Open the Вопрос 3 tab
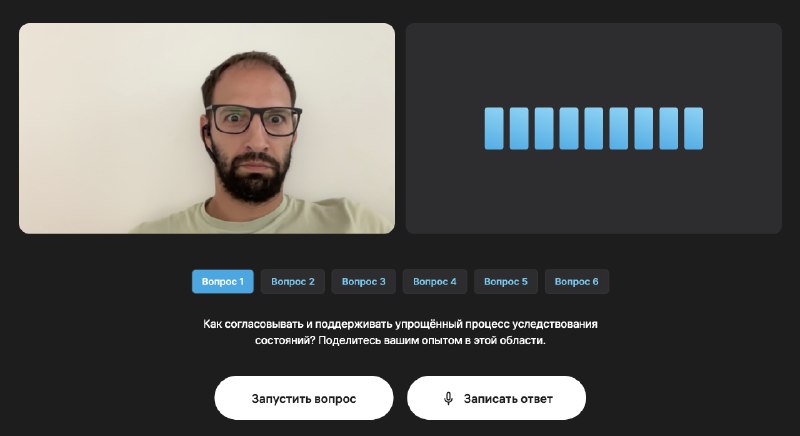The height and width of the screenshot is (436, 800). point(364,281)
